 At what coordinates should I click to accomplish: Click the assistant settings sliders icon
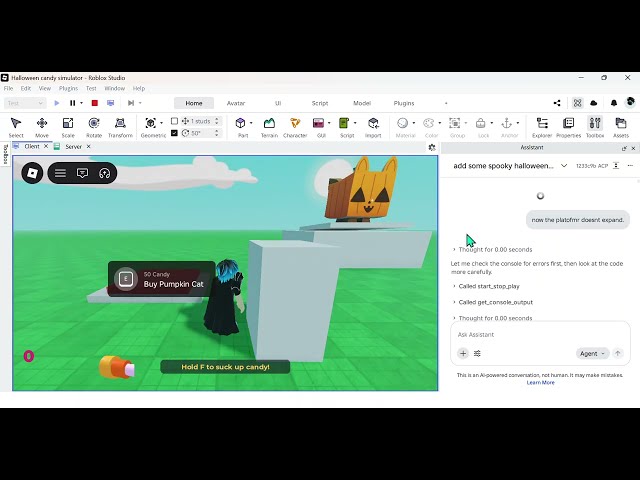click(477, 353)
